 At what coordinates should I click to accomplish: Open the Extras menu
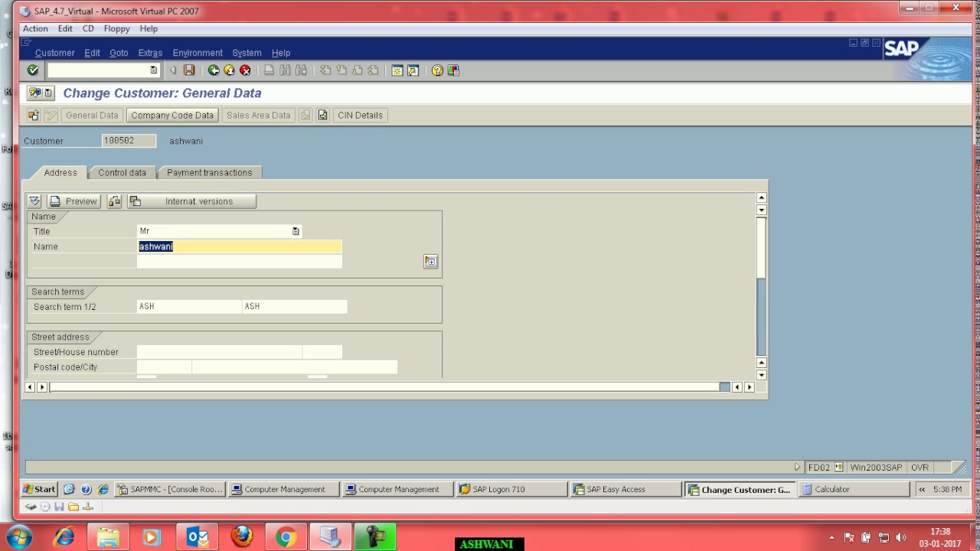[150, 53]
